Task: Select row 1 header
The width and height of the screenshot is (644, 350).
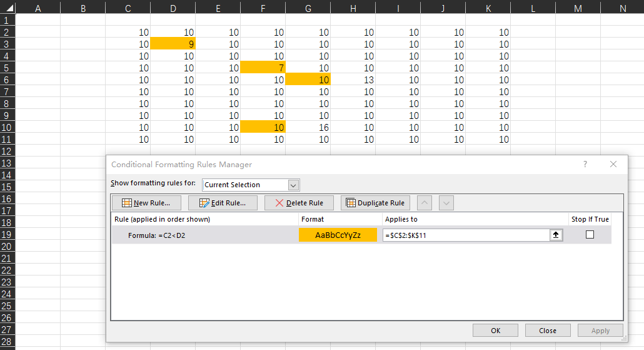Action: click(8, 20)
